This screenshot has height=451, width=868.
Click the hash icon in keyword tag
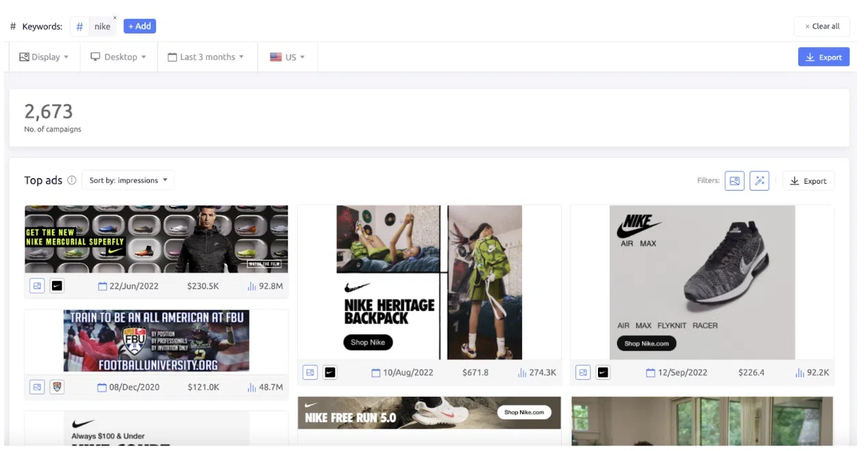click(x=79, y=27)
